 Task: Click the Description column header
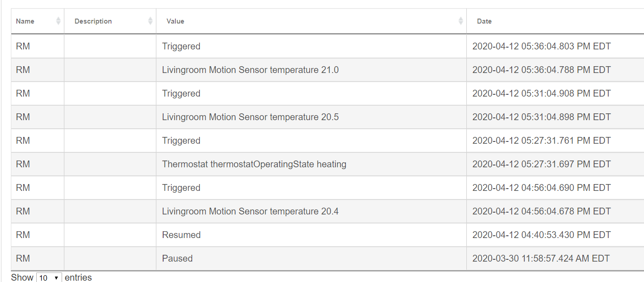110,21
